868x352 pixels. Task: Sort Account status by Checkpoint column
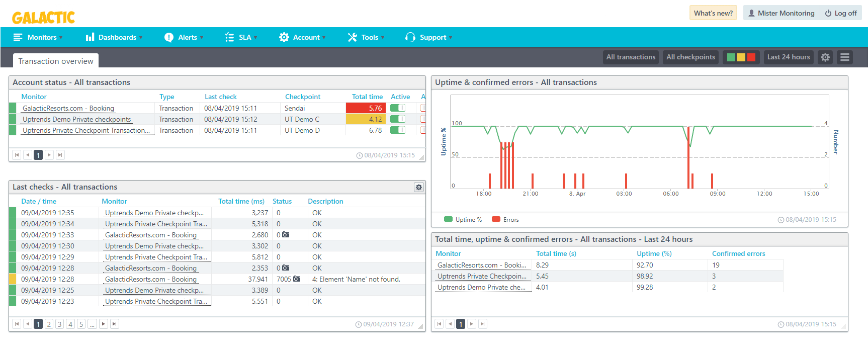[302, 97]
